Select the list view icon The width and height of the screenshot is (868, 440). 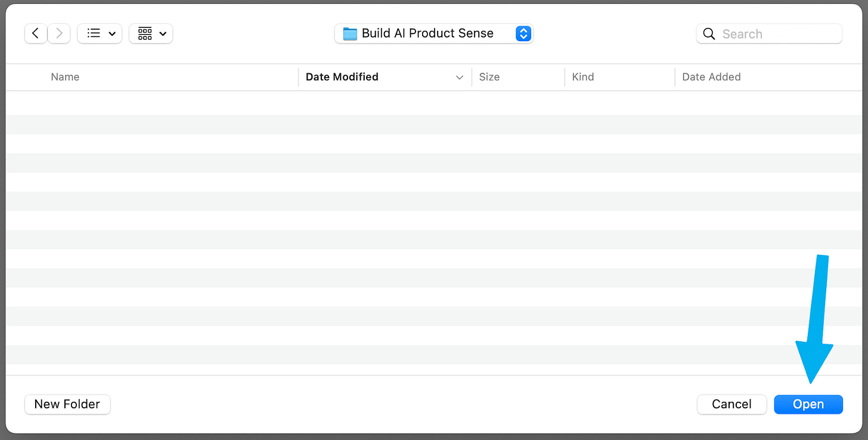tap(94, 34)
